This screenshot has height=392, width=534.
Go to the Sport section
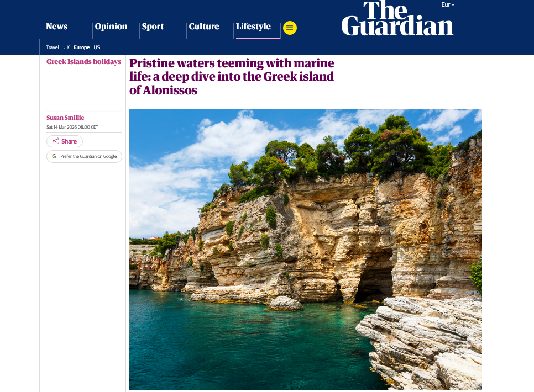153,27
